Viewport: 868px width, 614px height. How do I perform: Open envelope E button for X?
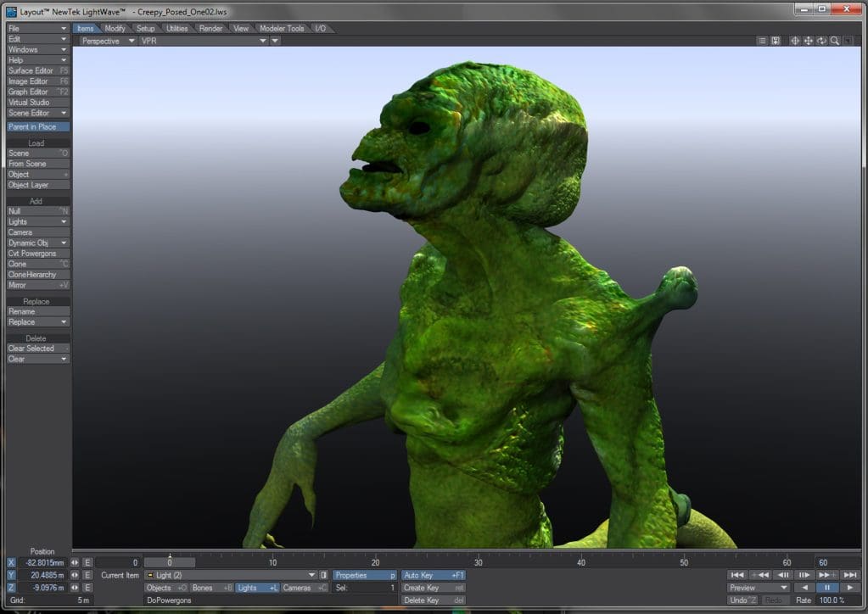(87, 562)
